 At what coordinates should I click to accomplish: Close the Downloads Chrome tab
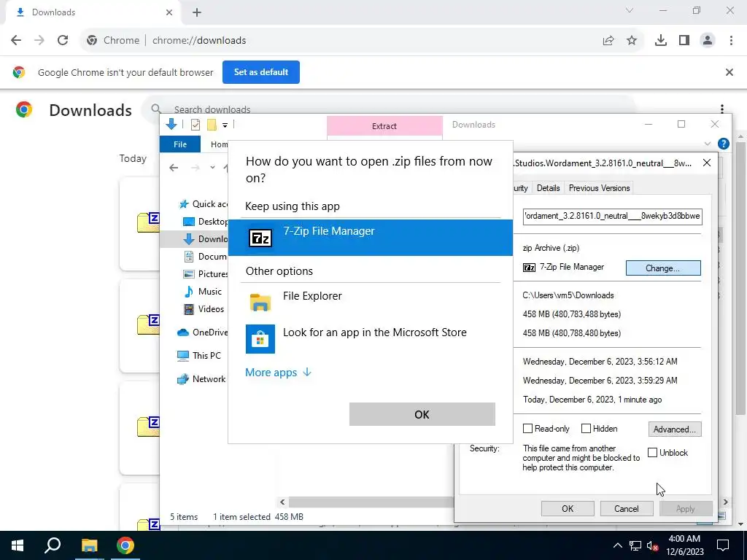pyautogui.click(x=169, y=12)
